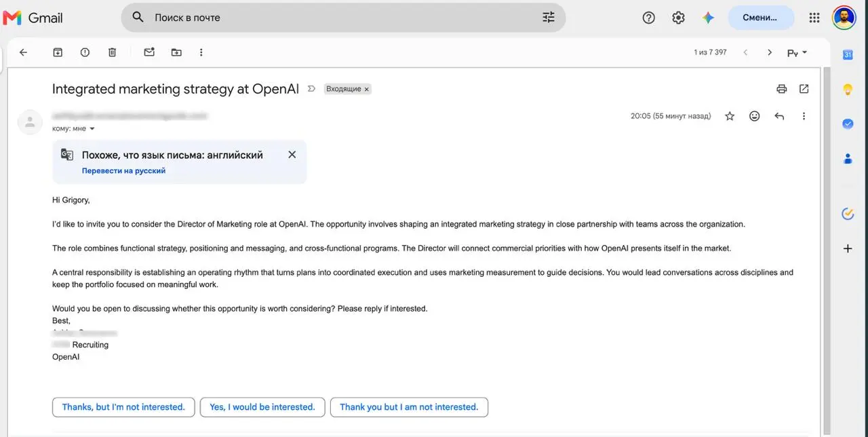Click the Gmail logo
The height and width of the screenshot is (437, 868).
pos(33,18)
